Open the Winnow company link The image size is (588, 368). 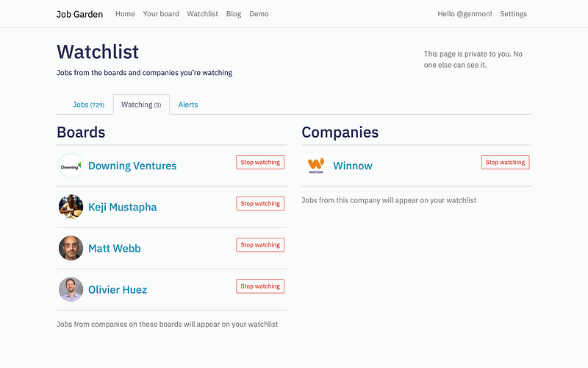click(x=353, y=166)
